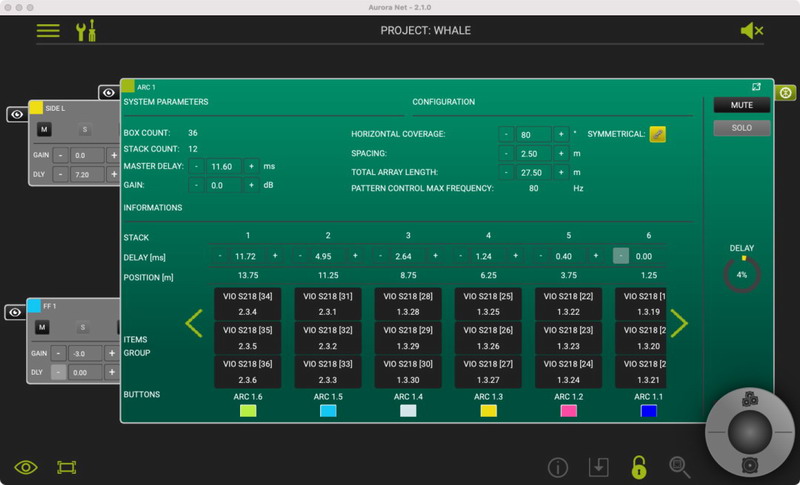
Task: Click the ARC 1.3 yellow color swatch
Action: pos(488,410)
